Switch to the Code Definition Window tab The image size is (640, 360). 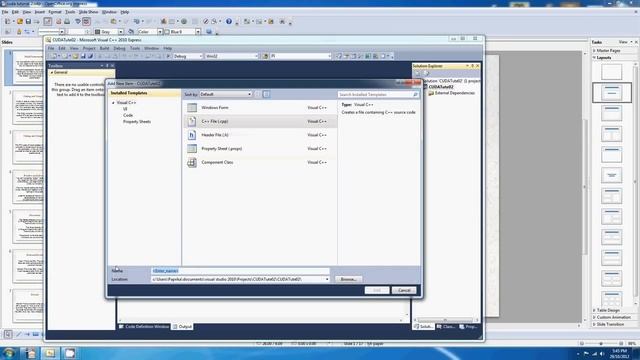point(144,327)
